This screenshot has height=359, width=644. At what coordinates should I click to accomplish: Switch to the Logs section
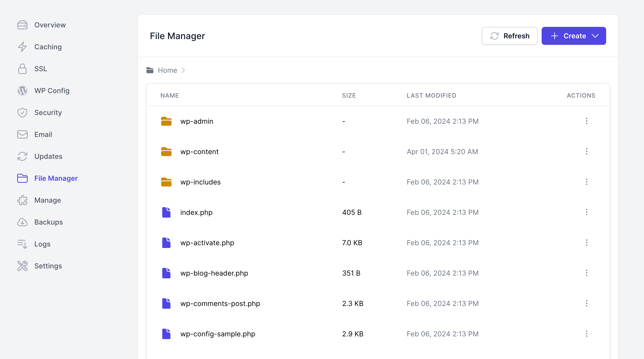pyautogui.click(x=42, y=244)
